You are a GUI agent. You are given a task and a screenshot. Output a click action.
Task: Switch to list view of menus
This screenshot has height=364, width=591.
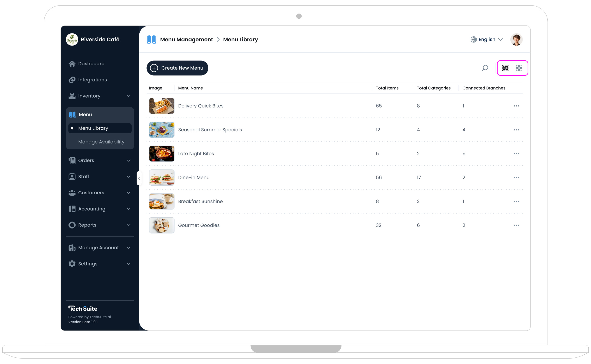coord(505,68)
